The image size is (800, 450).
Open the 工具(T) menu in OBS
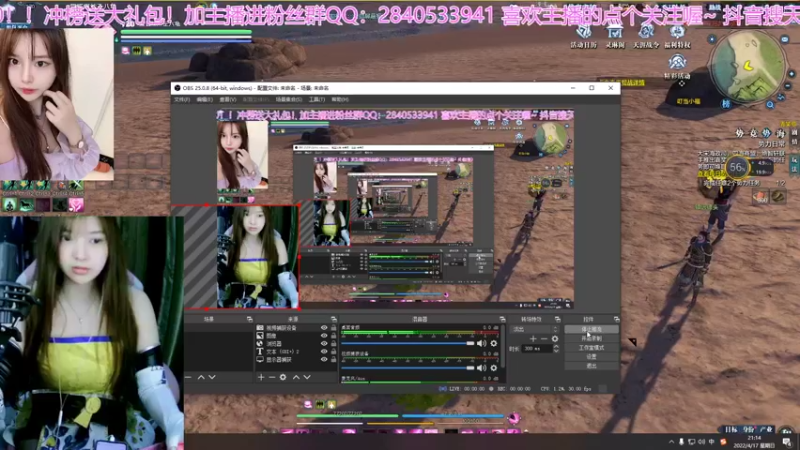click(x=316, y=99)
